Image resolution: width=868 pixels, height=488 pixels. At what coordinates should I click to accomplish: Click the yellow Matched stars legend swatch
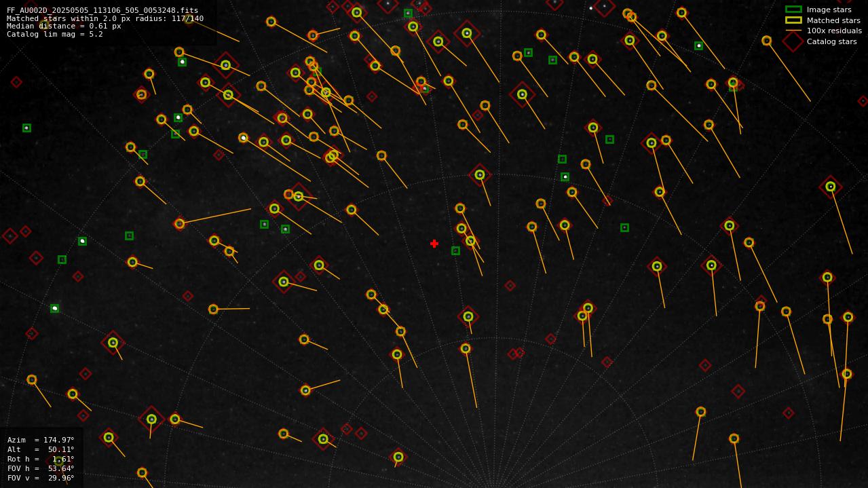(793, 20)
